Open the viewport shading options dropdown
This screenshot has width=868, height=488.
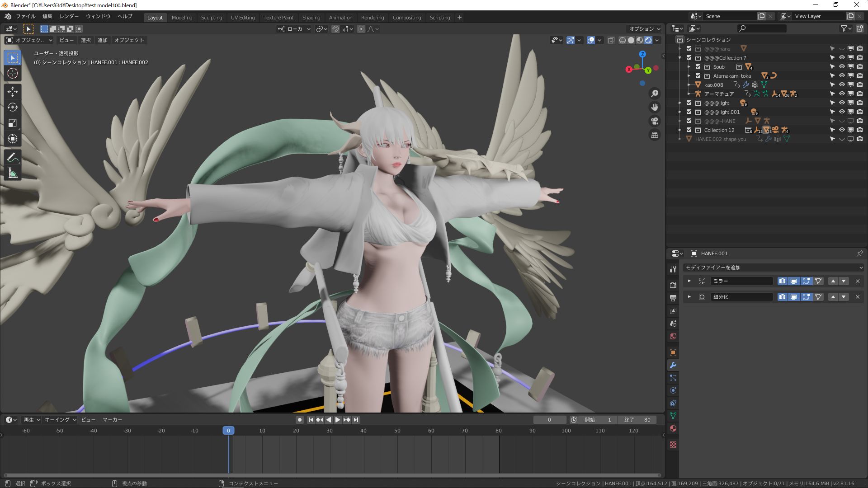click(x=657, y=40)
